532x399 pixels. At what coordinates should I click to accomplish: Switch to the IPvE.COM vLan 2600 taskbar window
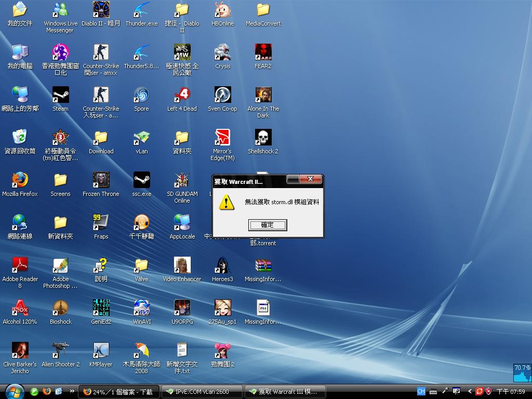202,391
